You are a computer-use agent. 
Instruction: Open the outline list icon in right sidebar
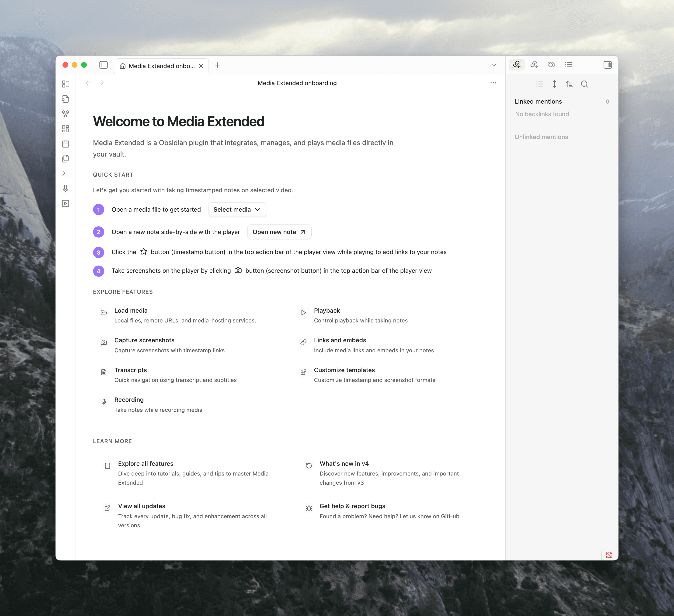pos(569,65)
